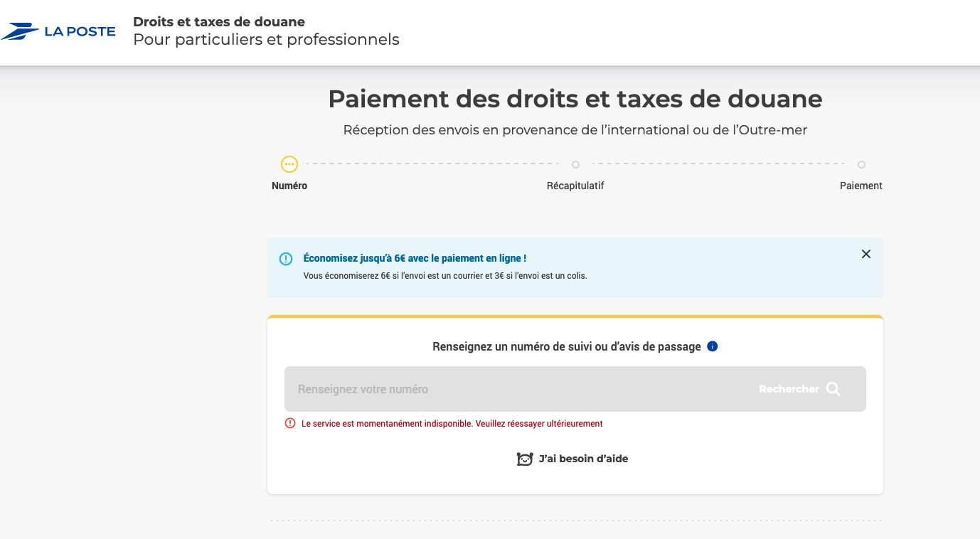Click 'Vous économiserez 6€' banner description text
The image size is (980, 539).
click(445, 276)
